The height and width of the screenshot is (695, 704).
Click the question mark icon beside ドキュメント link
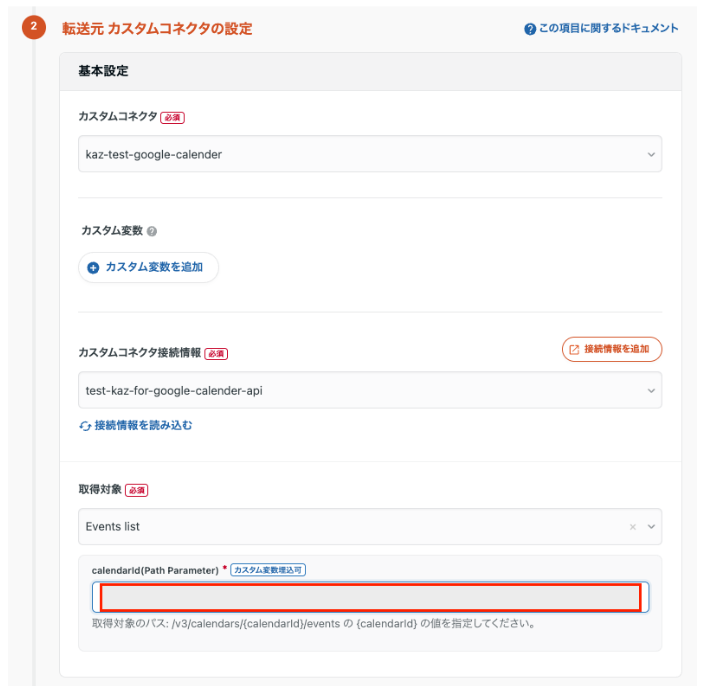click(530, 29)
